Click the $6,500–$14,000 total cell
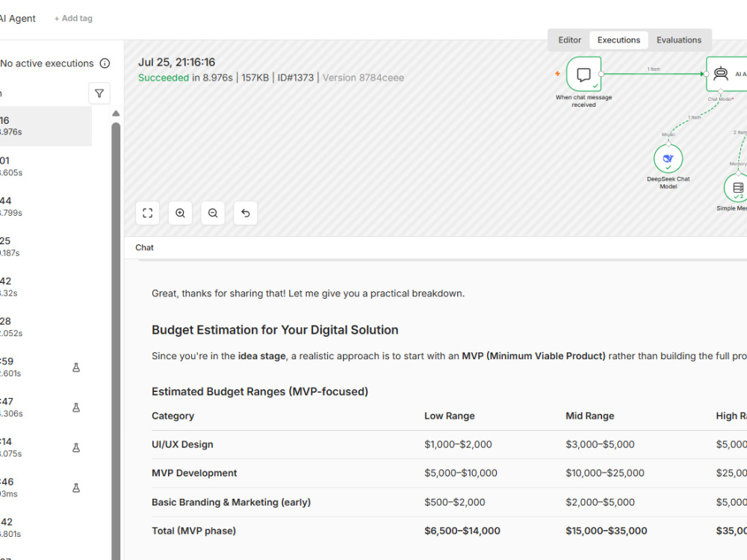Viewport: 747px width, 560px height. 462,530
